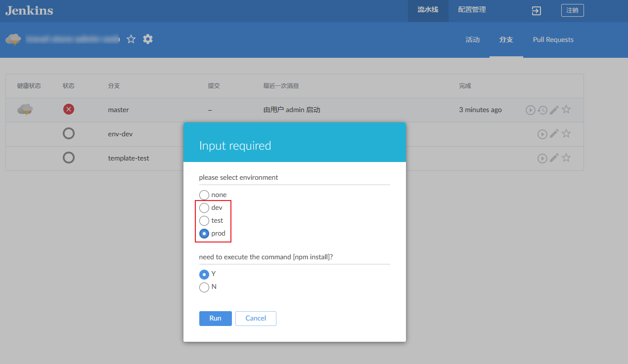This screenshot has height=364, width=628.
Task: Click the history icon in master row
Action: tap(542, 110)
